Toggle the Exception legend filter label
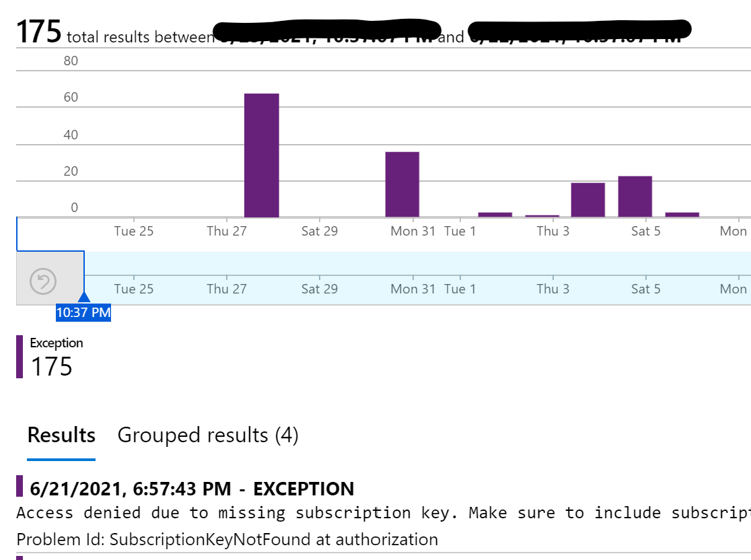This screenshot has height=560, width=751. point(56,343)
